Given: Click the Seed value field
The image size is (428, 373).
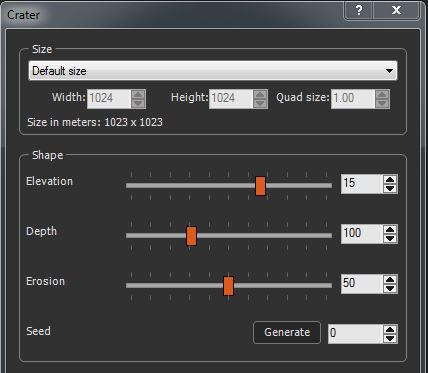Looking at the screenshot, I should point(355,334).
